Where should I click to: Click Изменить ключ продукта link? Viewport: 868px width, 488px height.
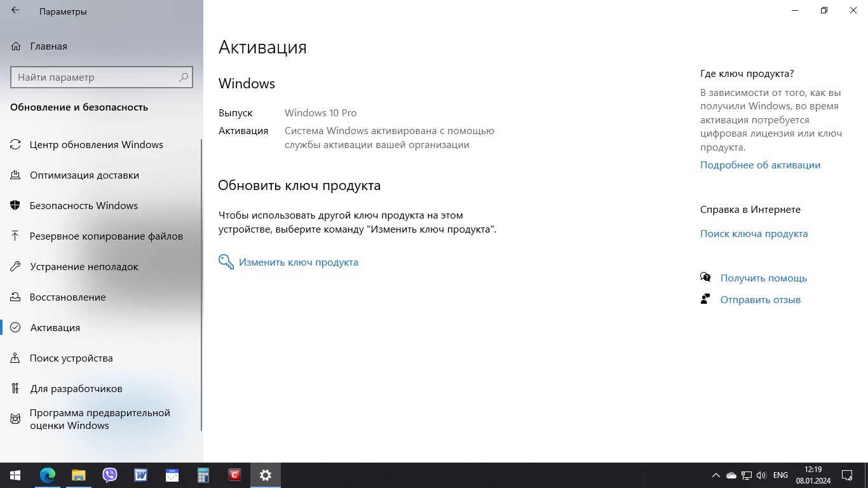pyautogui.click(x=299, y=262)
